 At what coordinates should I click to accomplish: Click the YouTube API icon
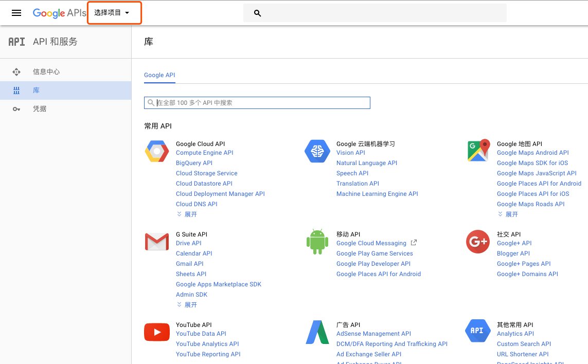click(x=157, y=332)
